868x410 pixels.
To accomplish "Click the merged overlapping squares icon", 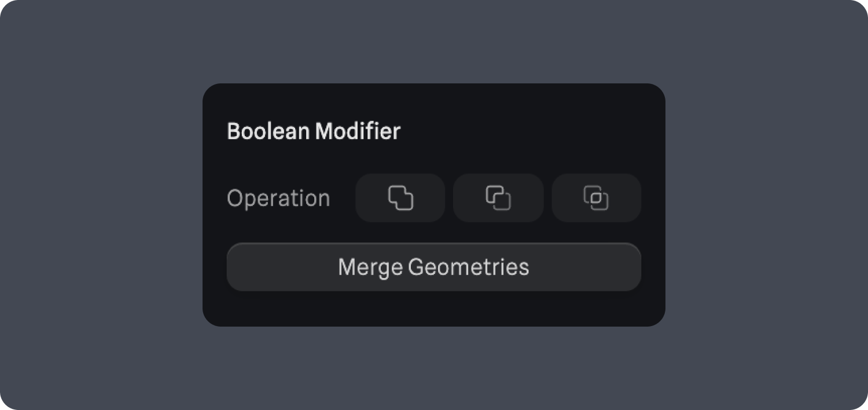I will point(400,198).
